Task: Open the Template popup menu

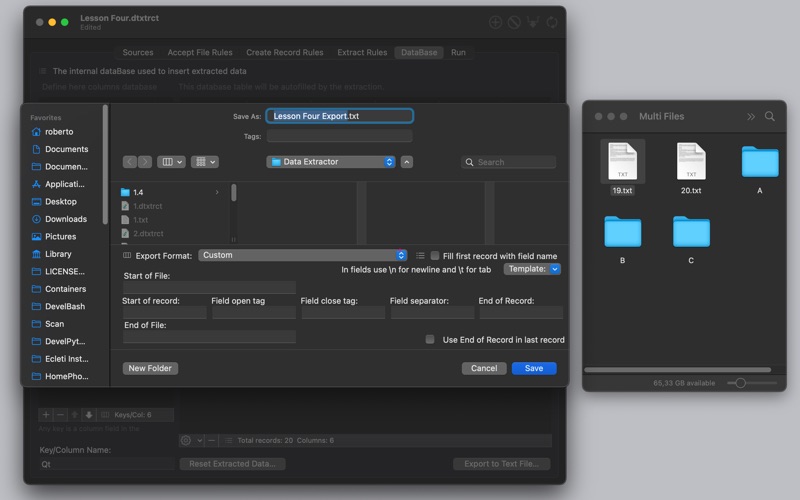Action: [532, 269]
